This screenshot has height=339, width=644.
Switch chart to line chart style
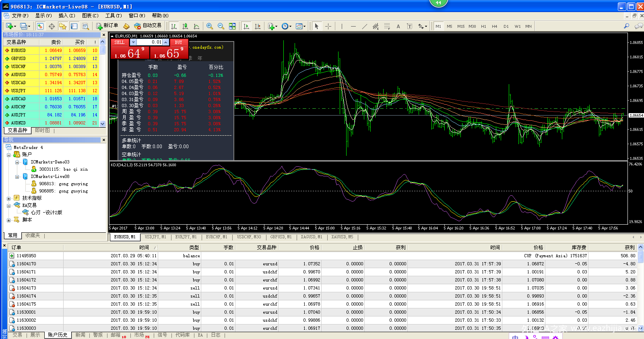tap(196, 26)
